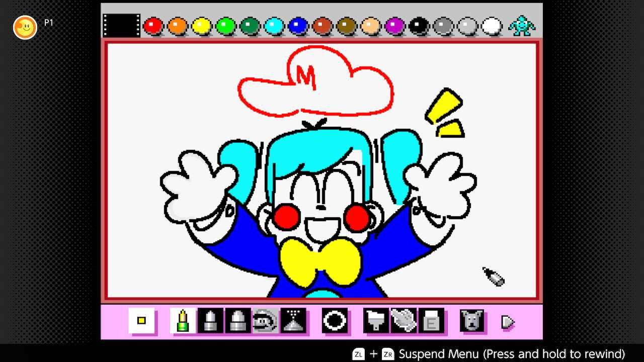Screen dimensions: 644x362
Task: Pick the dark green paint color
Action: tap(250, 26)
